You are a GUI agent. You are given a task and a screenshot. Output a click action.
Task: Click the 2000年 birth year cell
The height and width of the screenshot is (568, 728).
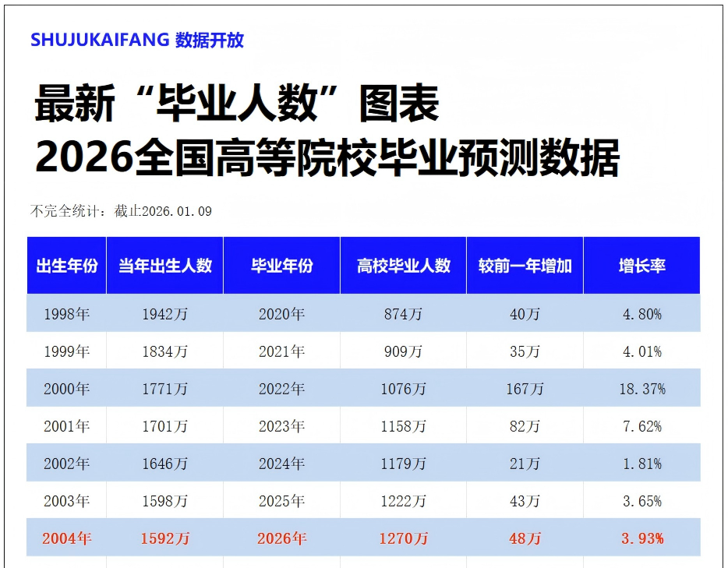coord(67,389)
